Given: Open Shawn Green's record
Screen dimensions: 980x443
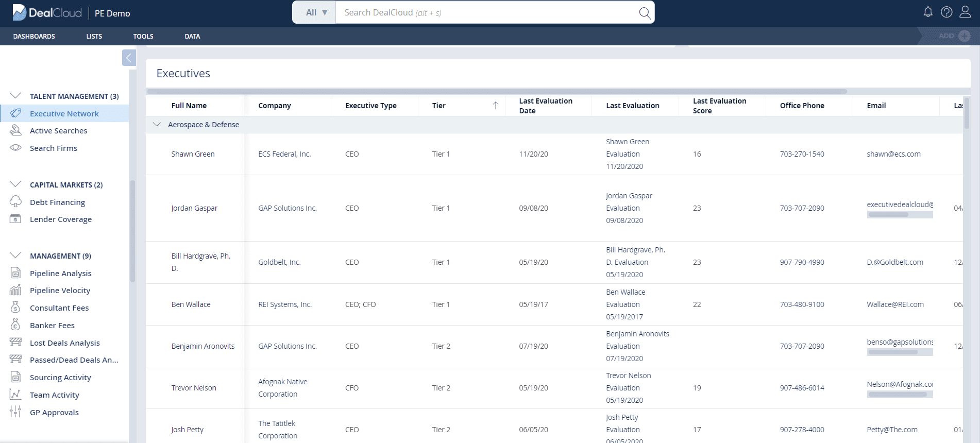Looking at the screenshot, I should tap(193, 154).
